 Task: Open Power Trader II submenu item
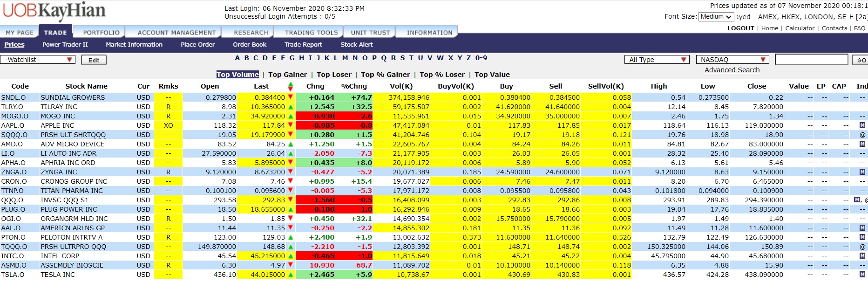pyautogui.click(x=65, y=45)
